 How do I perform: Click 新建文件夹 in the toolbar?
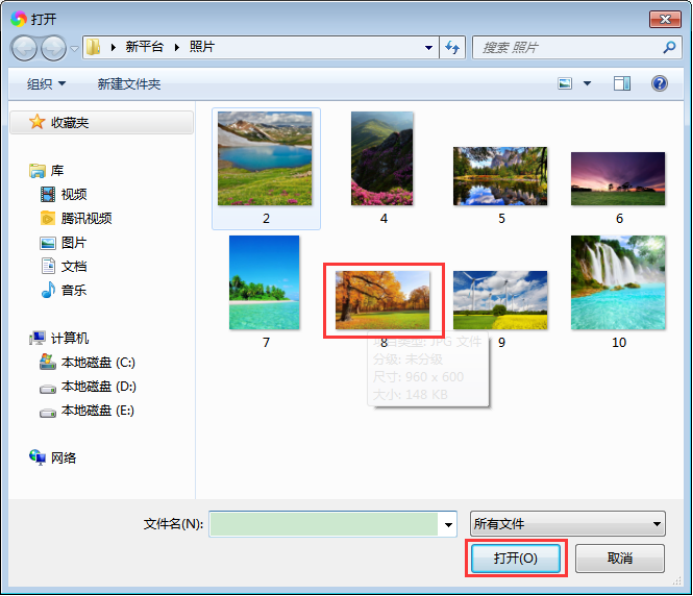pos(129,84)
